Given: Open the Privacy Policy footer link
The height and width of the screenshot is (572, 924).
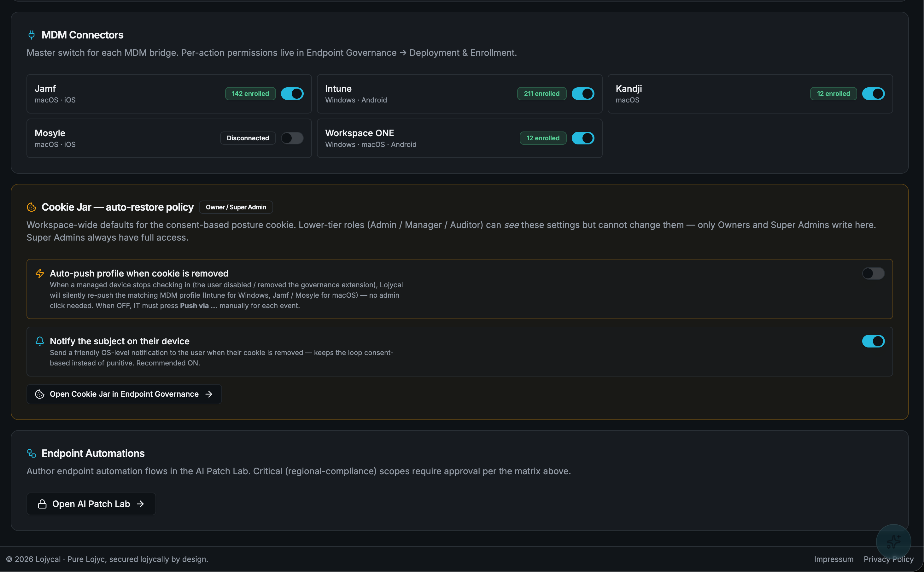Looking at the screenshot, I should pos(888,559).
